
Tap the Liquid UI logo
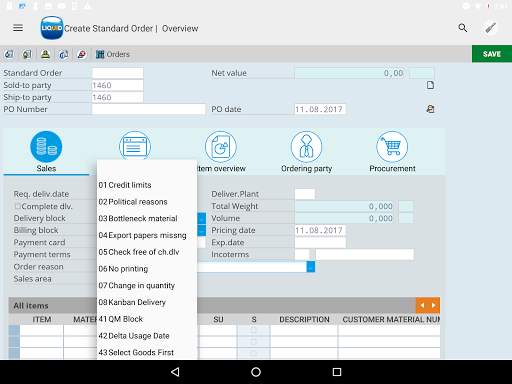pos(52,28)
